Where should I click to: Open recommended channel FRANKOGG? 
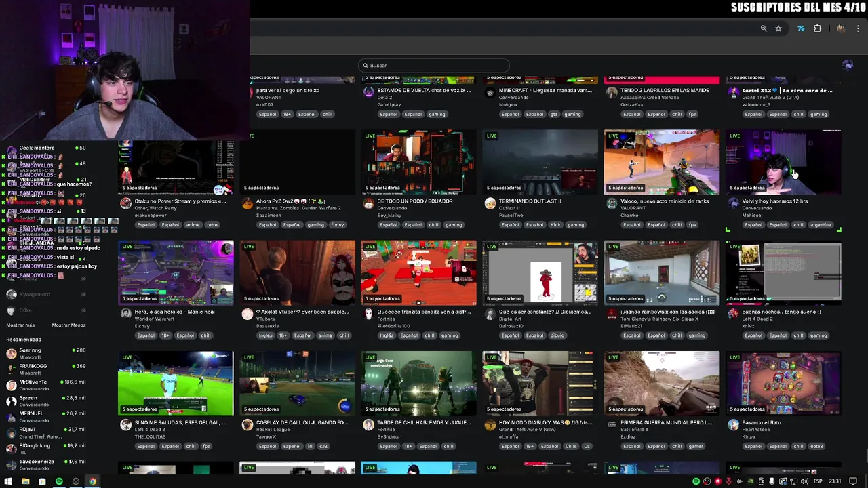point(45,369)
